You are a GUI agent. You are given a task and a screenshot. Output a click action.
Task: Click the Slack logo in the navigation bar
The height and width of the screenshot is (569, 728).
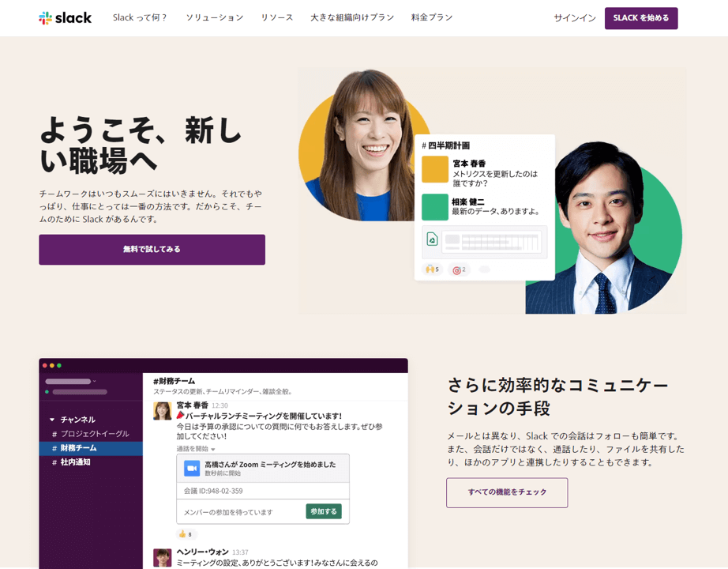tap(65, 17)
